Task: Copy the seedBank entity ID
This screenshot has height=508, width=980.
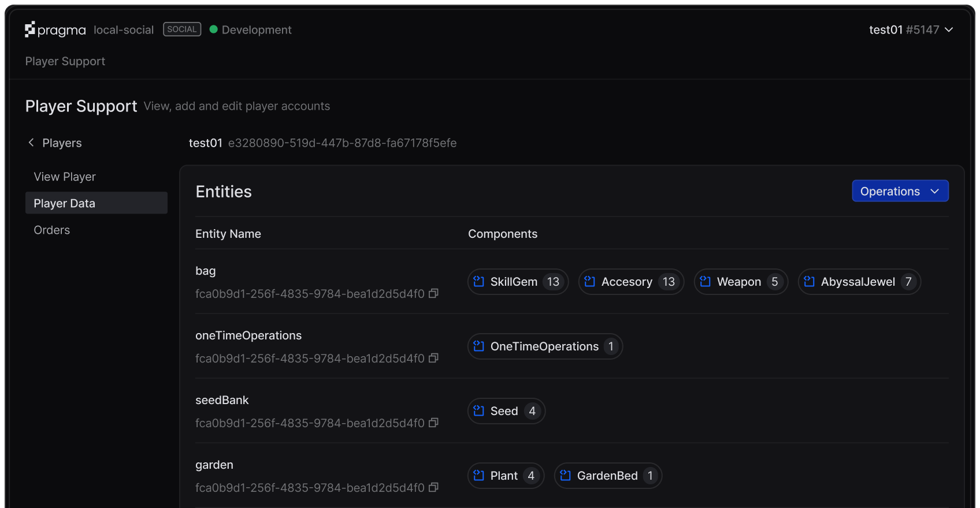Action: [433, 423]
